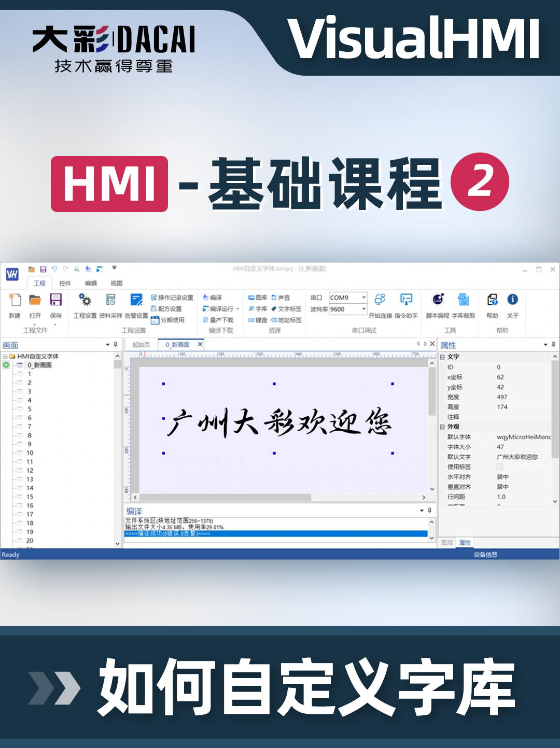The height and width of the screenshot is (748, 560).
Task: Open the 告警设置 alarm settings icon
Action: click(x=136, y=300)
